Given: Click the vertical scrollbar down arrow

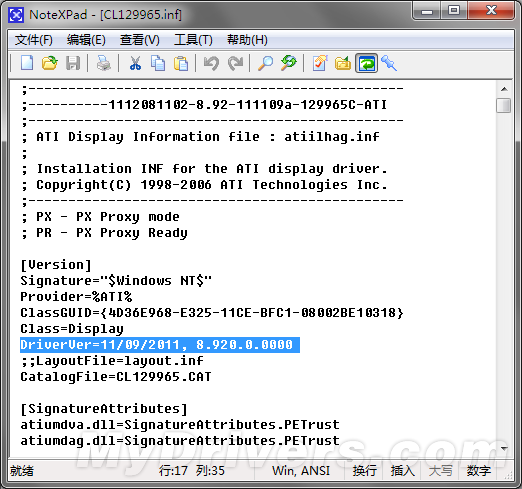Looking at the screenshot, I should tap(504, 449).
